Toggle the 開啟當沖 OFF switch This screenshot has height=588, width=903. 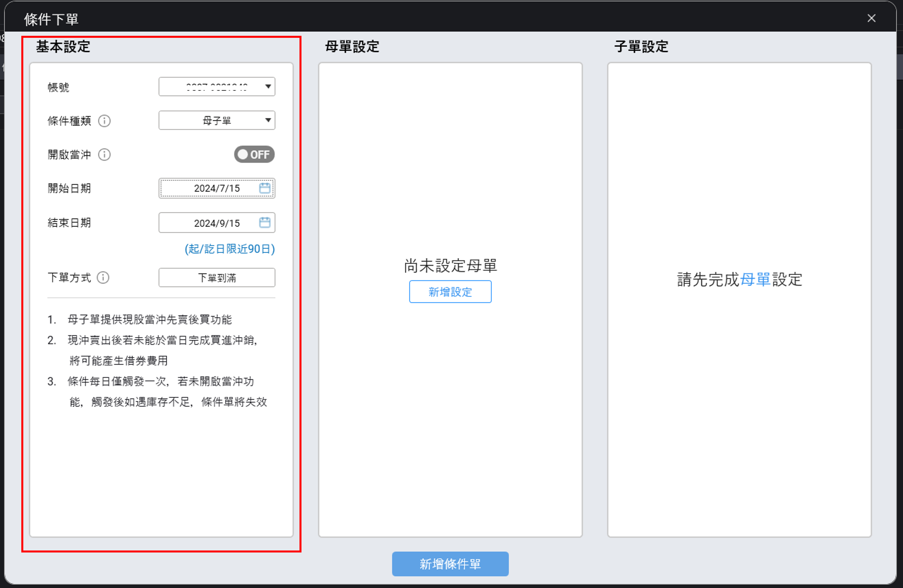pos(254,155)
